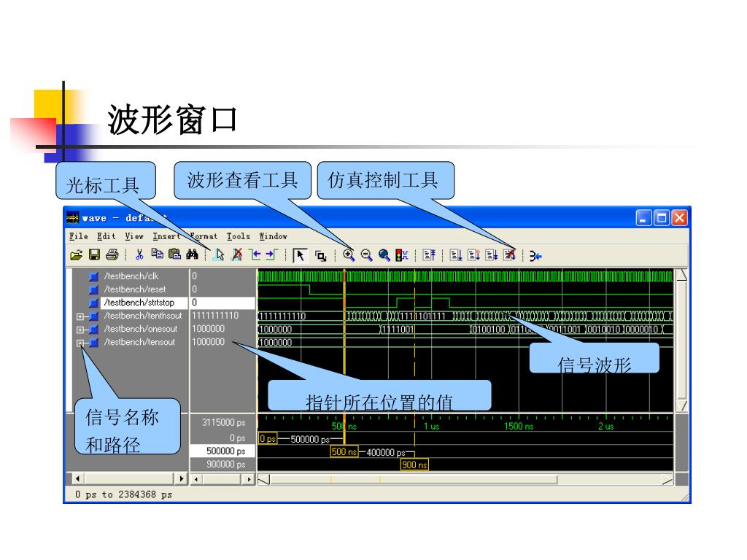
Task: Click the Restart simulation icon
Action: coord(429,256)
